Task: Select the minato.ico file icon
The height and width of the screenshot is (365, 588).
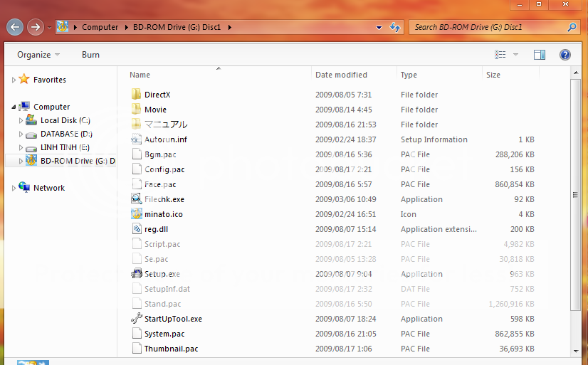Action: pos(137,214)
